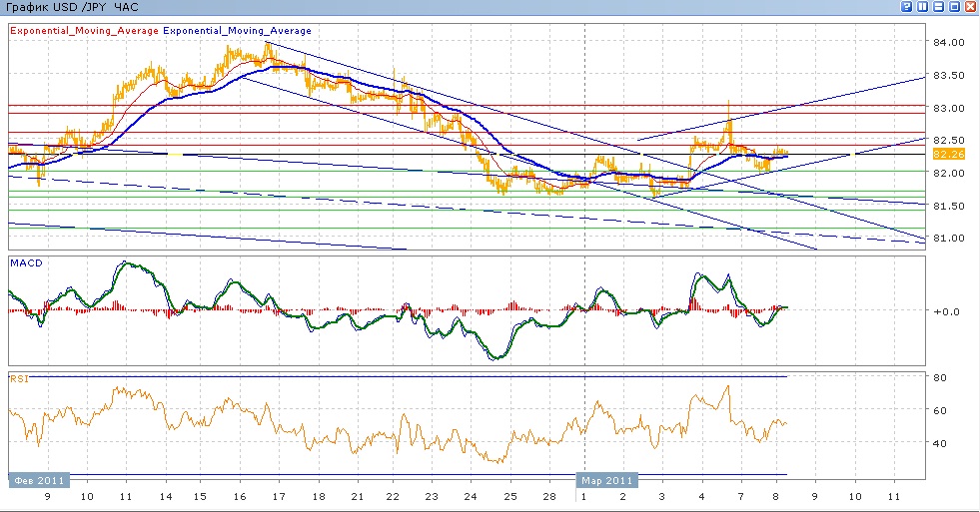Click the red Exponential_Moving_Average legend label
The height and width of the screenshot is (512, 980).
pos(85,31)
